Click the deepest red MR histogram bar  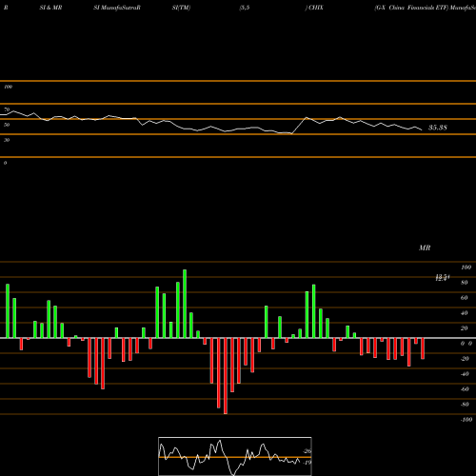click(226, 376)
